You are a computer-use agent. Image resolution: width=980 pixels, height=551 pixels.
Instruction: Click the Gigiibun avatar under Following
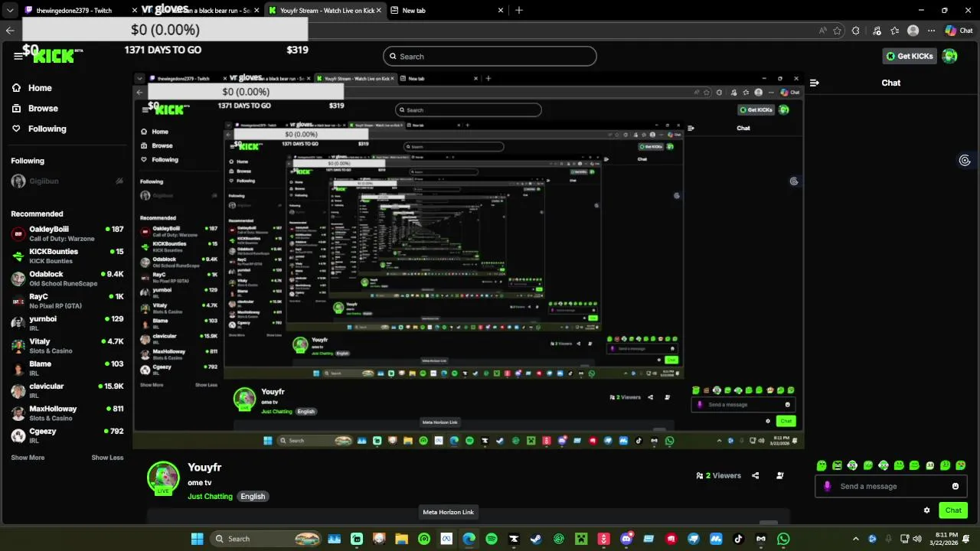(x=18, y=181)
